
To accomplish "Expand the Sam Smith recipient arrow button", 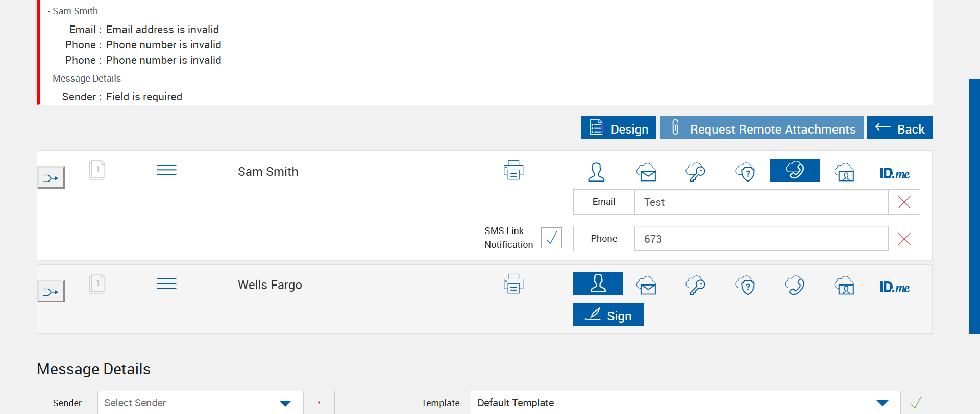I will click(x=51, y=178).
